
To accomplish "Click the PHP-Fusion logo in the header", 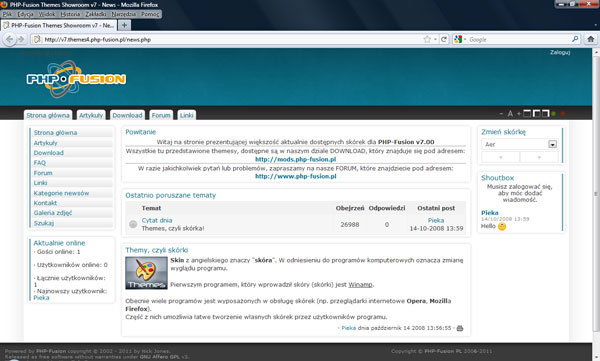I will pos(76,78).
